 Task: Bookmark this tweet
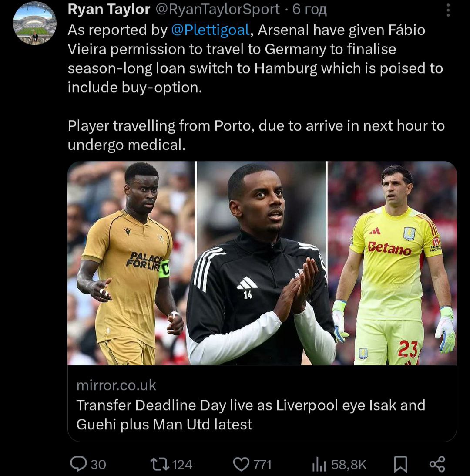(x=400, y=464)
